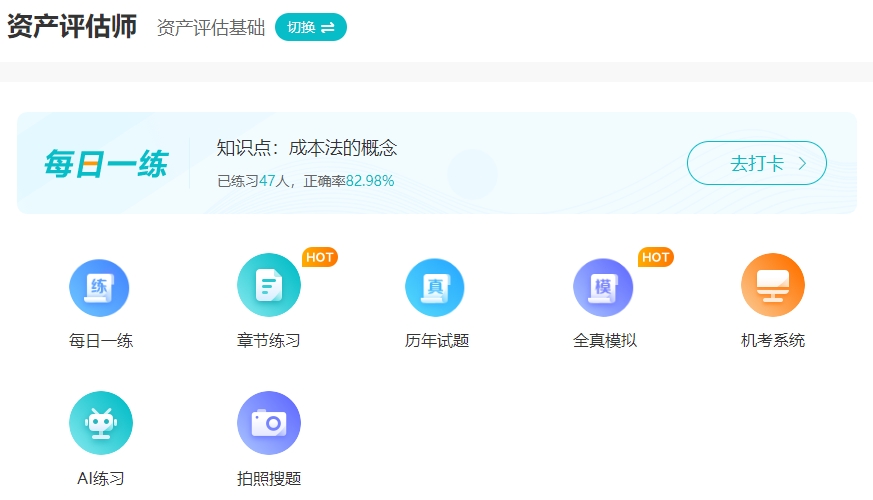
Task: Open the 机考系统 computer icon
Action: coord(772,285)
